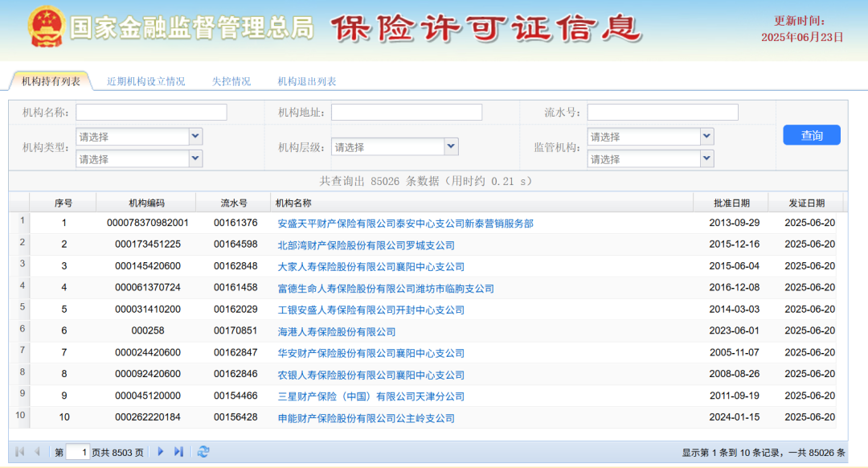Open 工银安盛人寿 开封中心支公司 link
This screenshot has height=468, width=868.
pyautogui.click(x=371, y=310)
